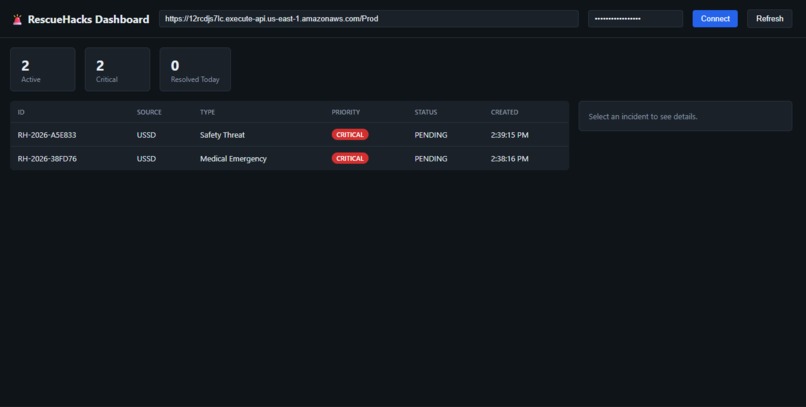Click the Safety Threat type cell
The height and width of the screenshot is (407, 806).
pos(222,135)
